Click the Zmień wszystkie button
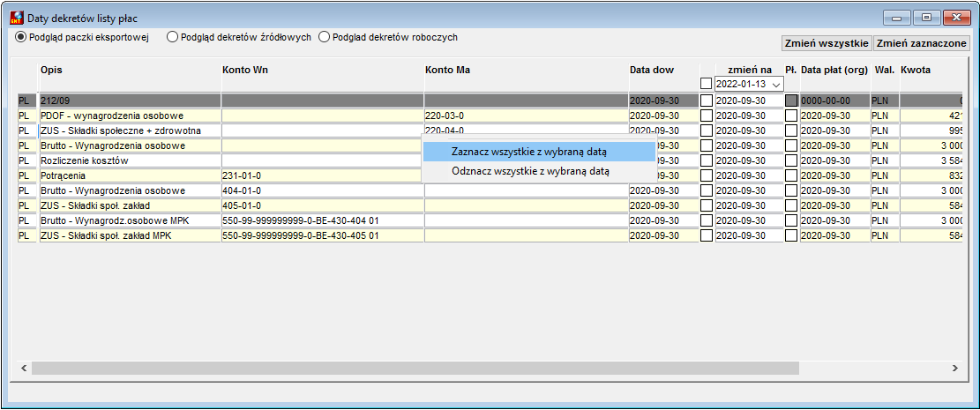This screenshot has height=410, width=980. 827,43
